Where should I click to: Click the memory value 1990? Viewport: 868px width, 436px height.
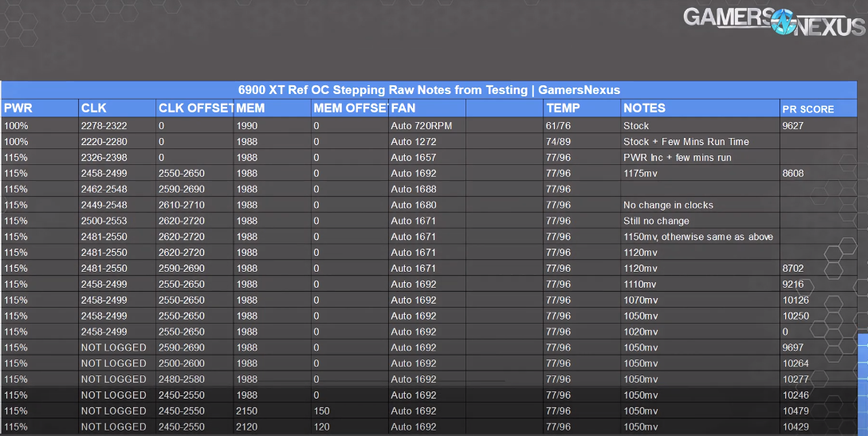pos(247,126)
